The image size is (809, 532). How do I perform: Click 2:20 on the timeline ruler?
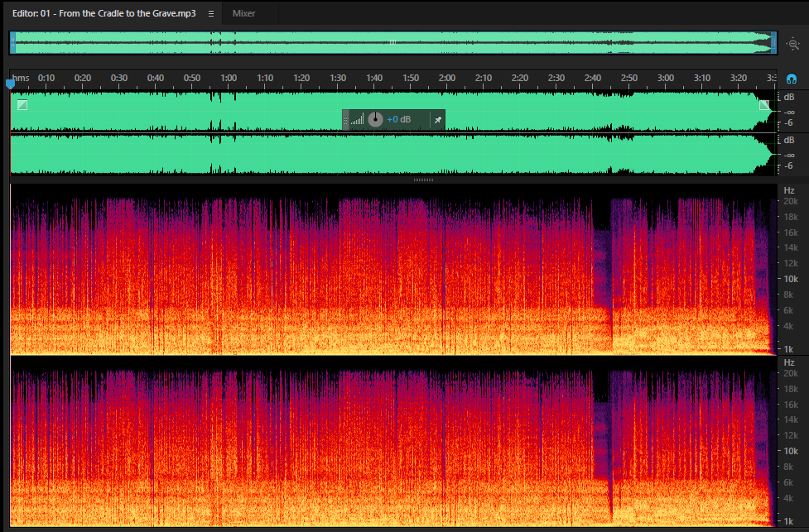(519, 78)
